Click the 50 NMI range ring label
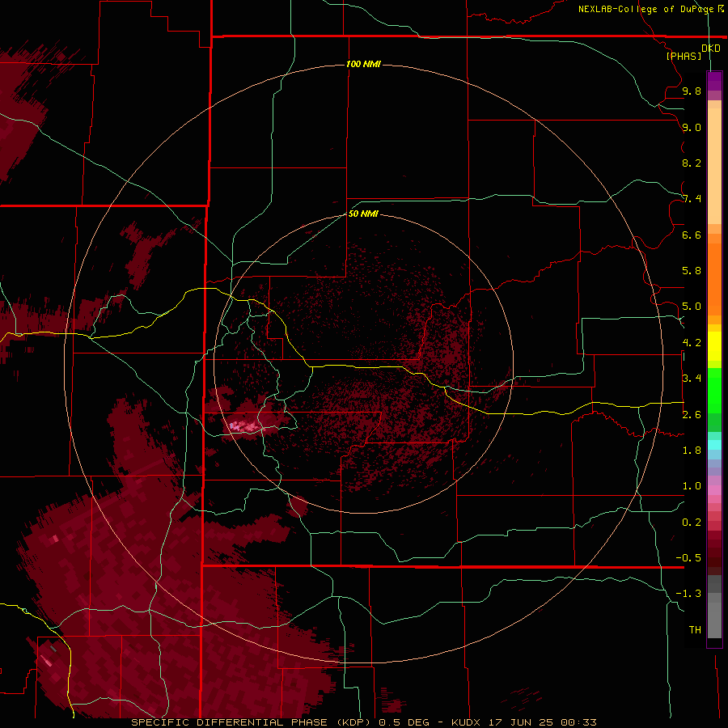728x728 pixels. (363, 214)
